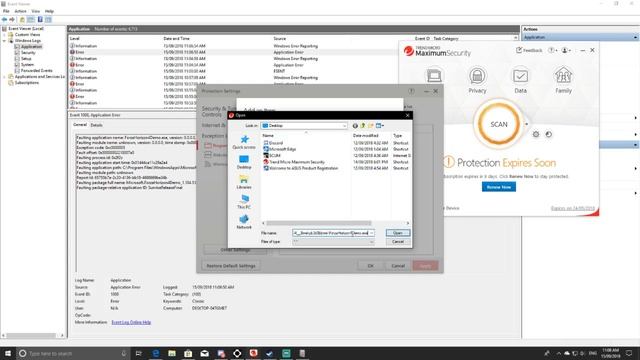
Task: Select This PC in Open dialog places bar
Action: pyautogui.click(x=244, y=202)
